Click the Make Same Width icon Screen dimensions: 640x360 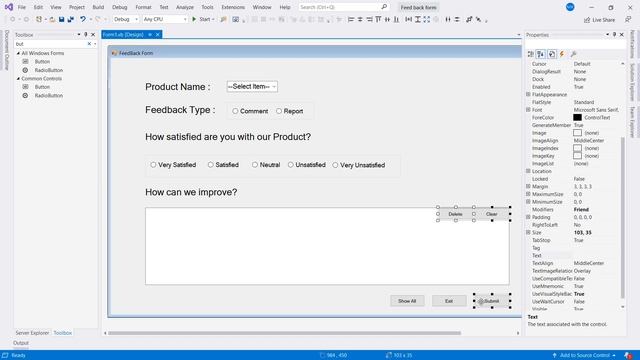[x=409, y=19]
